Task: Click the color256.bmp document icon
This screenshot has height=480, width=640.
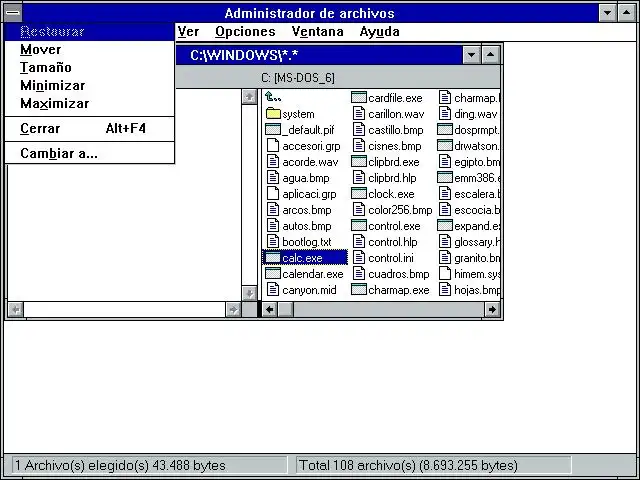Action: pyautogui.click(x=359, y=209)
